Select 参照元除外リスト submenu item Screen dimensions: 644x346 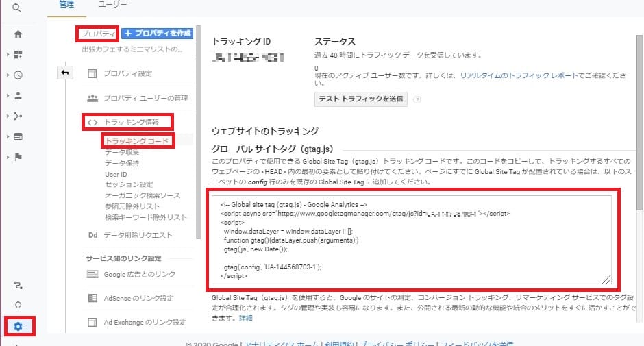pos(132,206)
